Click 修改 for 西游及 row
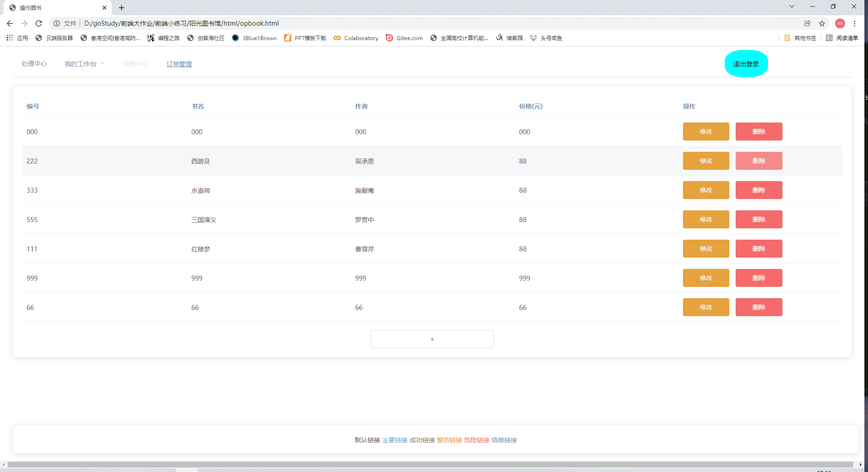Image resolution: width=868 pixels, height=472 pixels. 706,161
